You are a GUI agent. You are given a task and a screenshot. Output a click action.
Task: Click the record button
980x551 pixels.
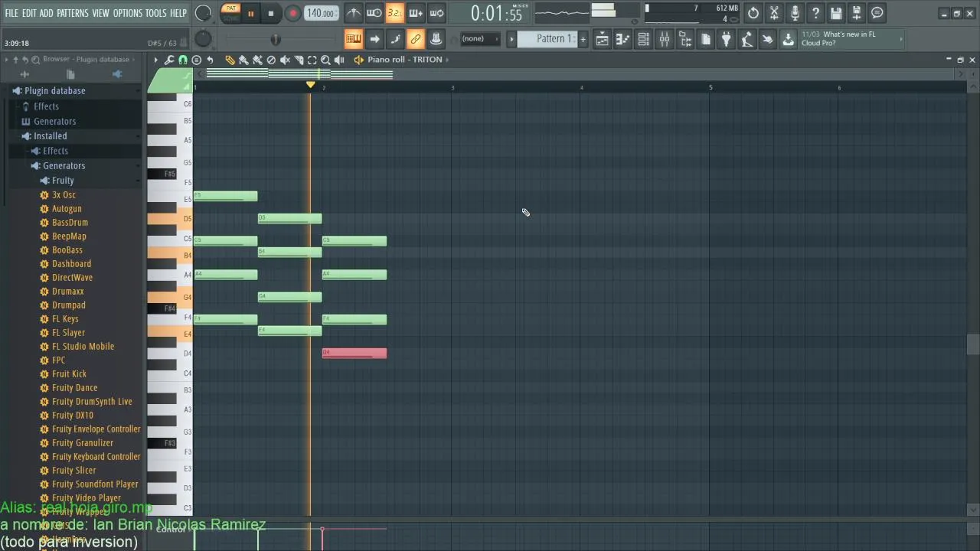[x=292, y=13]
